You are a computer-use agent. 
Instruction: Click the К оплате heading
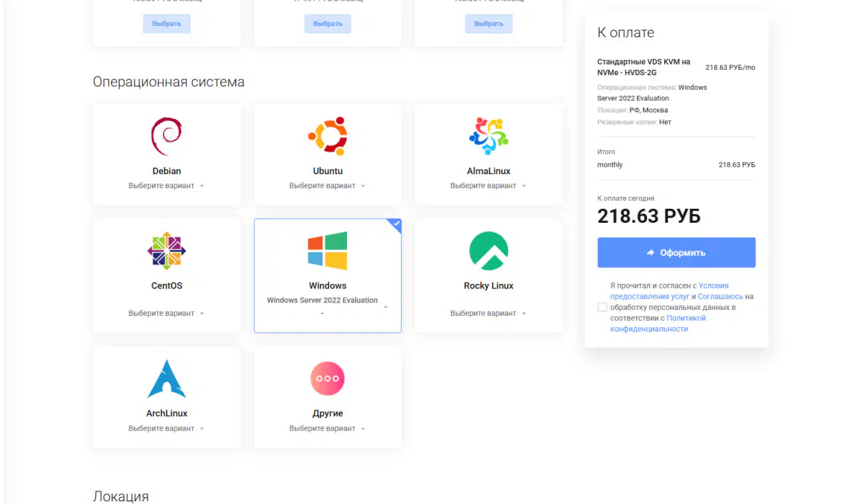pyautogui.click(x=626, y=33)
